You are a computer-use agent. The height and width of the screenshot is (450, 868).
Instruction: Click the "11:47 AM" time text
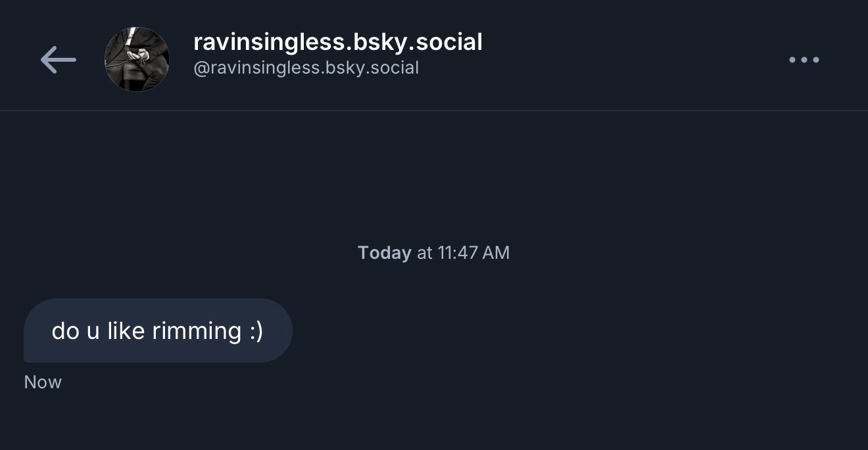[x=473, y=253]
